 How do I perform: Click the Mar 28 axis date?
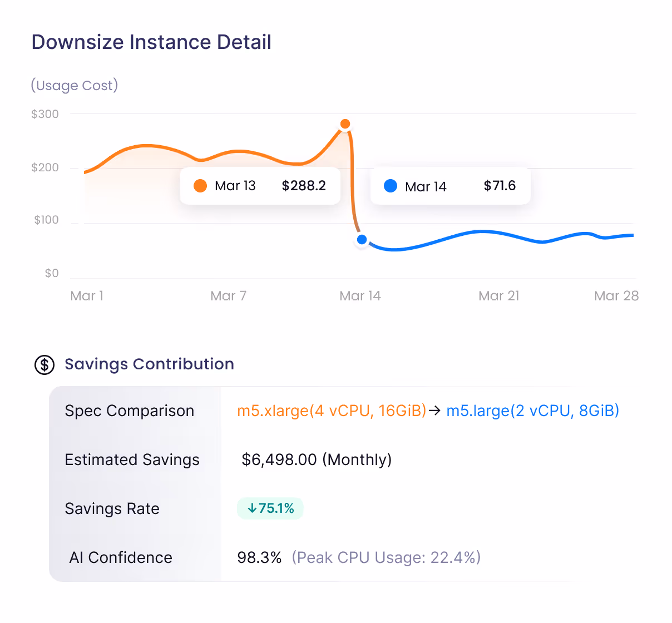[x=616, y=296]
